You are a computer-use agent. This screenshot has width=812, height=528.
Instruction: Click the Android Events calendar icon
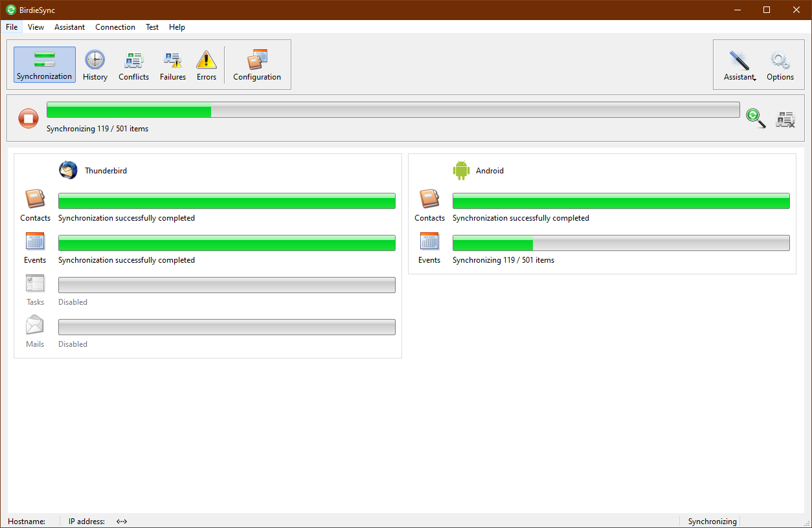coord(429,241)
